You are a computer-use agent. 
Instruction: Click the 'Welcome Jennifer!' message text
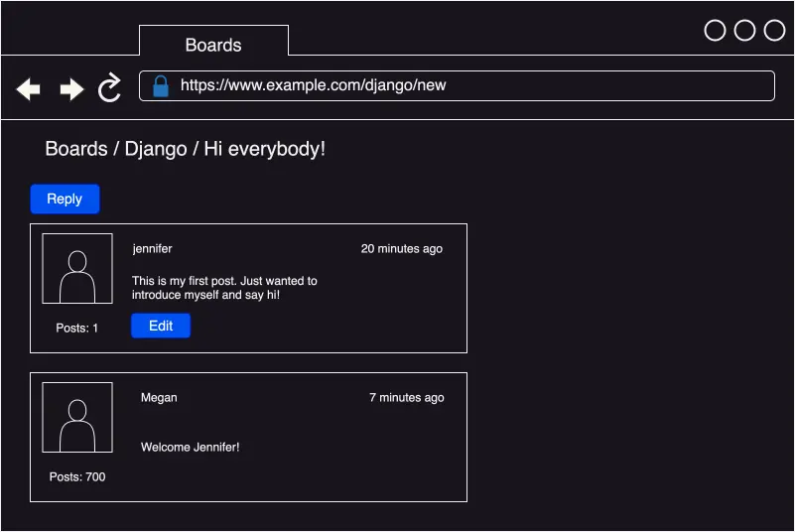pos(191,448)
